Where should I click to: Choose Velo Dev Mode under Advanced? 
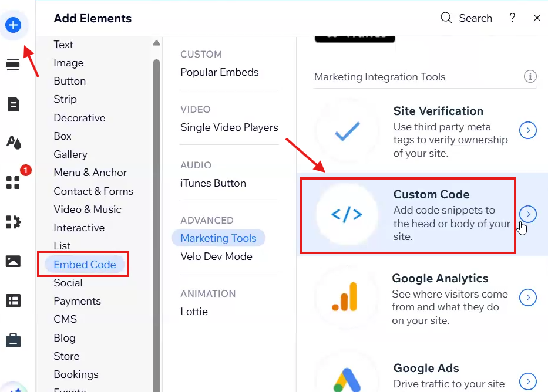click(216, 256)
